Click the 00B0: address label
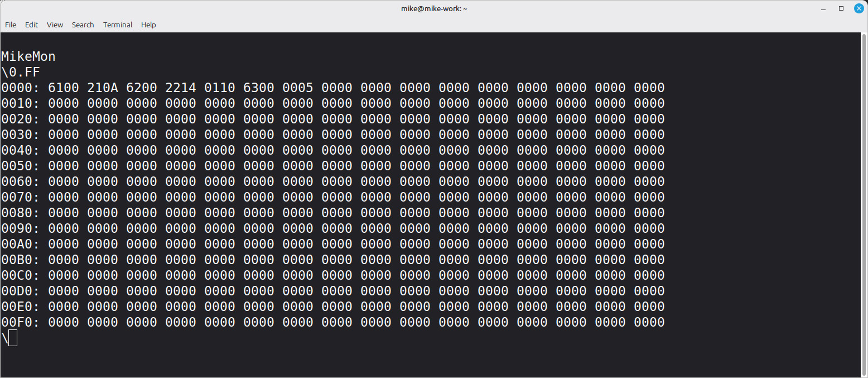 21,260
